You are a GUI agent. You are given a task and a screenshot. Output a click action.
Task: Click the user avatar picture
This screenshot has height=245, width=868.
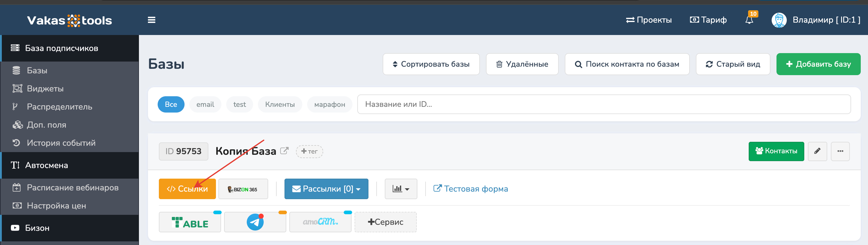click(779, 20)
